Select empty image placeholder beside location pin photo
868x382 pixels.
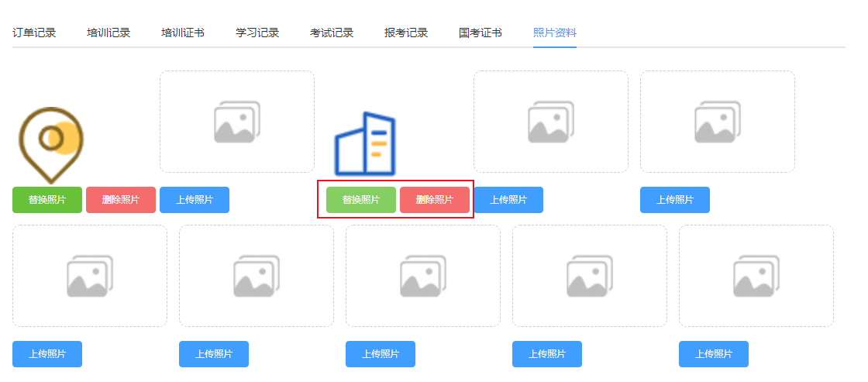click(237, 122)
